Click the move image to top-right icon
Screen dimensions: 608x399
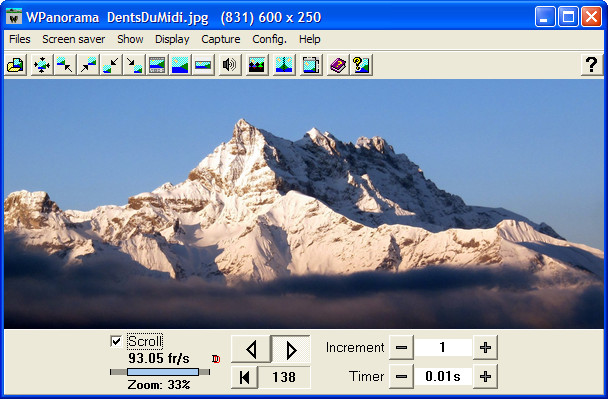[88, 65]
